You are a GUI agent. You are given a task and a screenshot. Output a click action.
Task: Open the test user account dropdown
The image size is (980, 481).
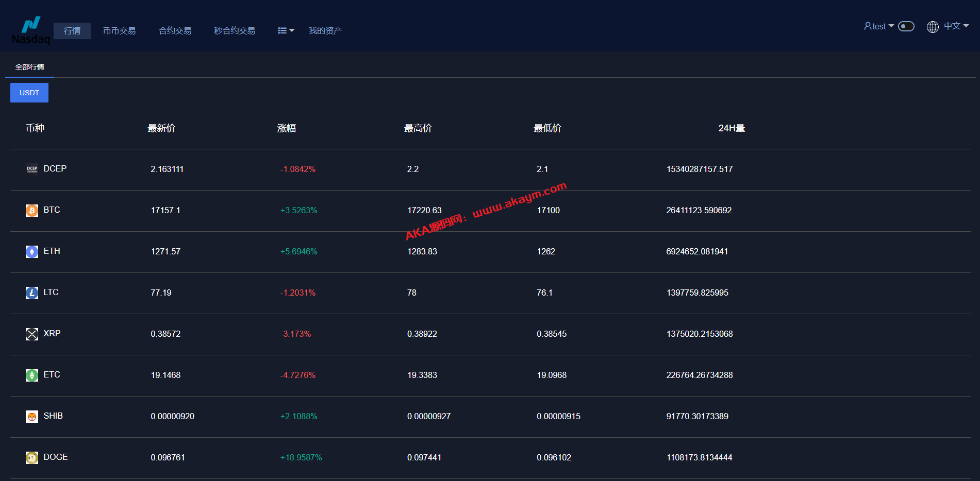(x=878, y=26)
